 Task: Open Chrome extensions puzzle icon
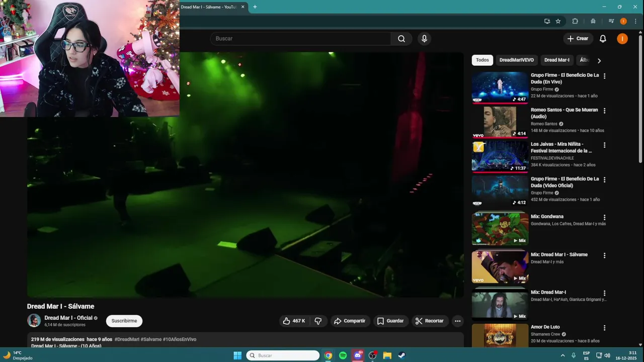coord(575,21)
